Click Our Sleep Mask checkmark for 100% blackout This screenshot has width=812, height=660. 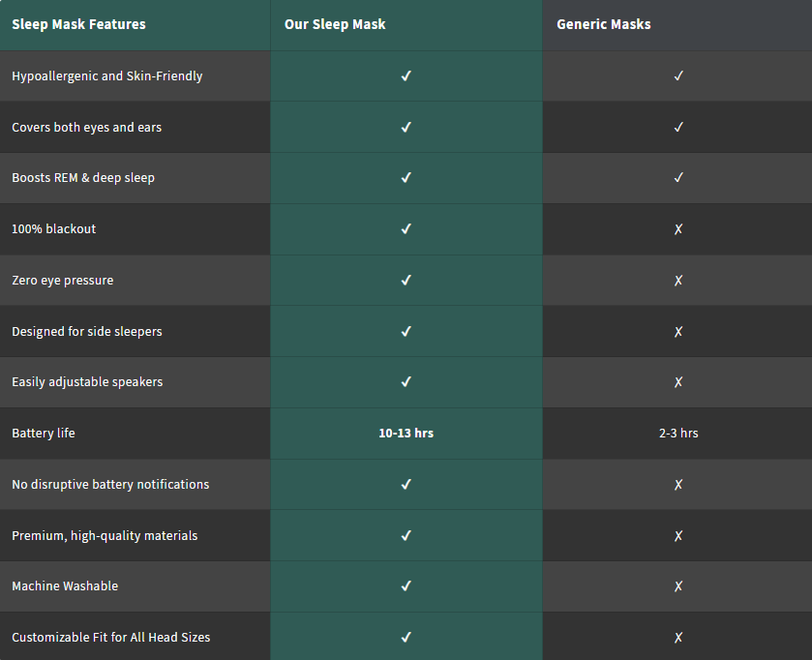[406, 229]
